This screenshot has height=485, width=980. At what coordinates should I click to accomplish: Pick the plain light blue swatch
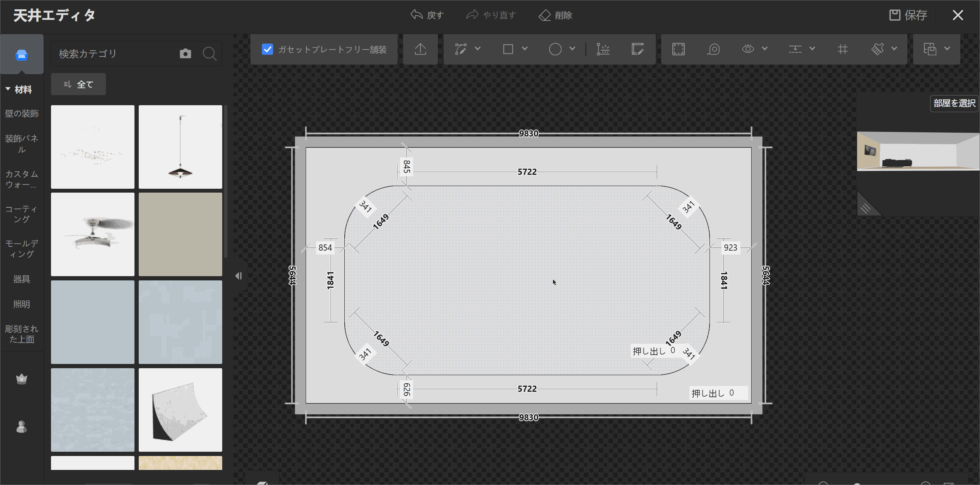(x=93, y=322)
